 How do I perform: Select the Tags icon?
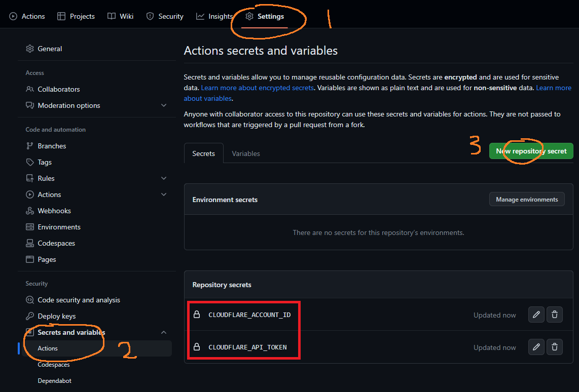(x=30, y=162)
